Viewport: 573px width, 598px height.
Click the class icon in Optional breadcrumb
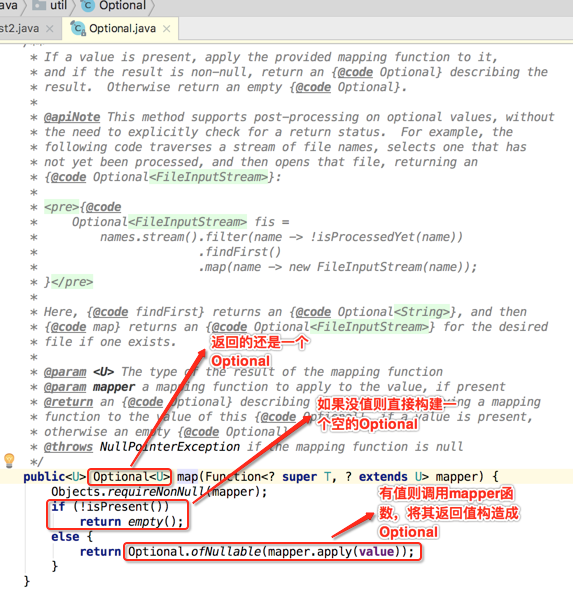[88, 5]
